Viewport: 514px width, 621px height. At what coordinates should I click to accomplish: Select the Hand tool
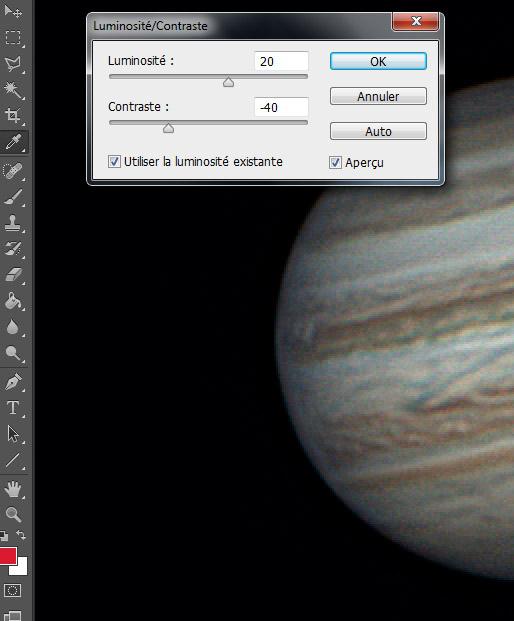click(13, 490)
